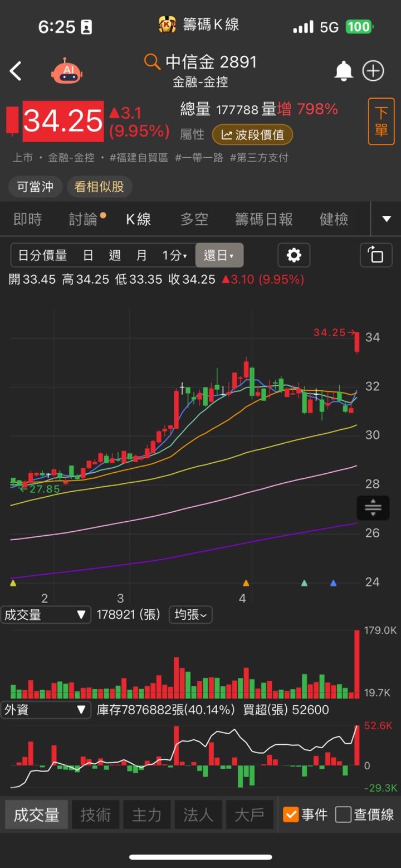
Task: Uncheck the 事件 checkbox
Action: coord(291,814)
